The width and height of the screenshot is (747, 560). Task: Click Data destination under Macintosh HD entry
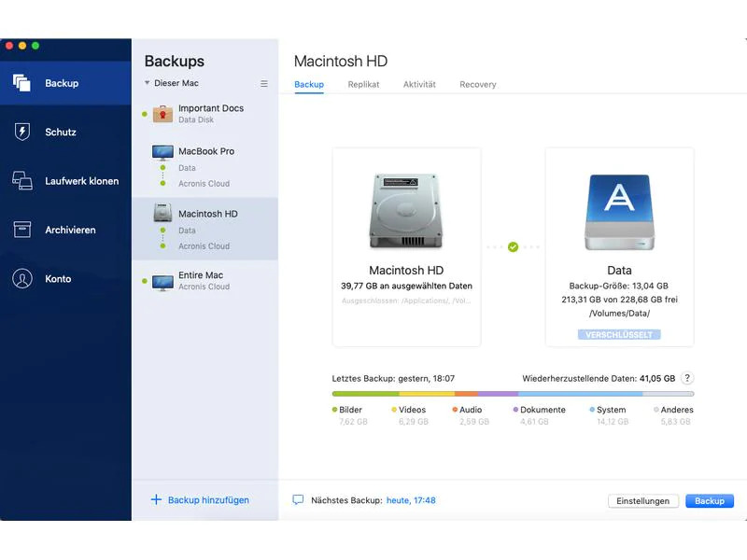coord(187,231)
